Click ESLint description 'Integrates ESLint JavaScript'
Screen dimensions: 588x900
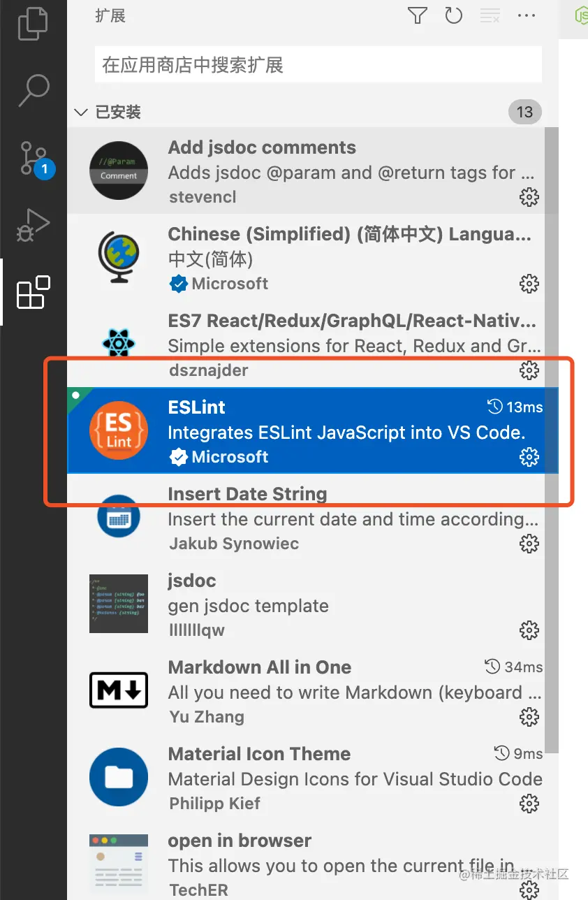tap(346, 433)
